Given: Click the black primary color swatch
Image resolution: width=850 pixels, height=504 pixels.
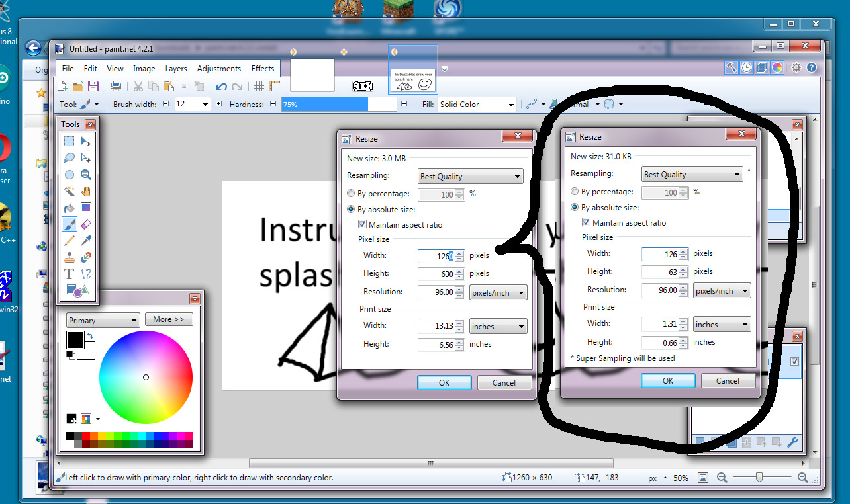Looking at the screenshot, I should 75,340.
